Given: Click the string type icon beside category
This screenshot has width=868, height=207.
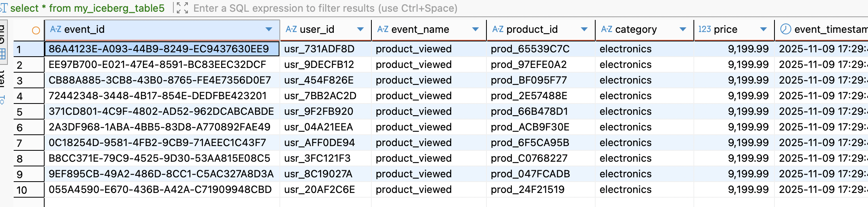Looking at the screenshot, I should pos(606,29).
